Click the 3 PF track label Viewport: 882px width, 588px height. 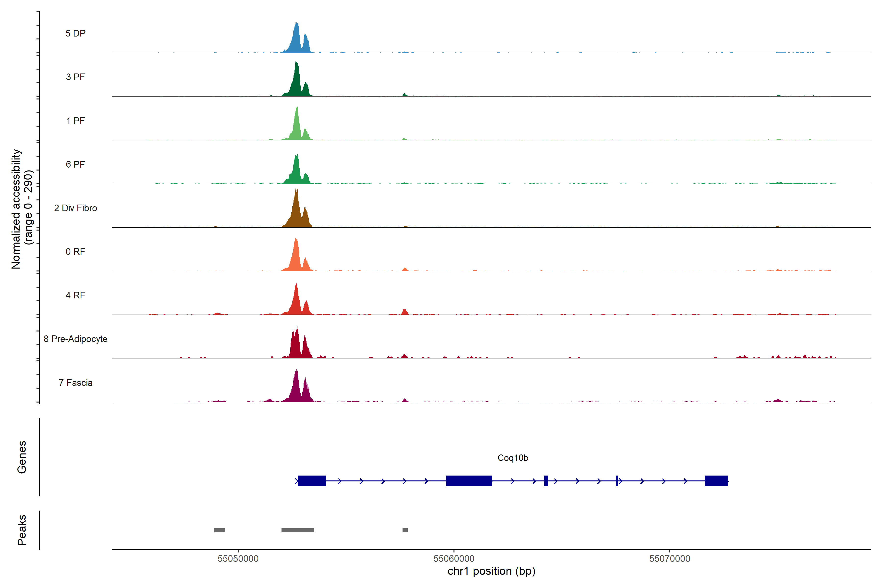coord(75,77)
